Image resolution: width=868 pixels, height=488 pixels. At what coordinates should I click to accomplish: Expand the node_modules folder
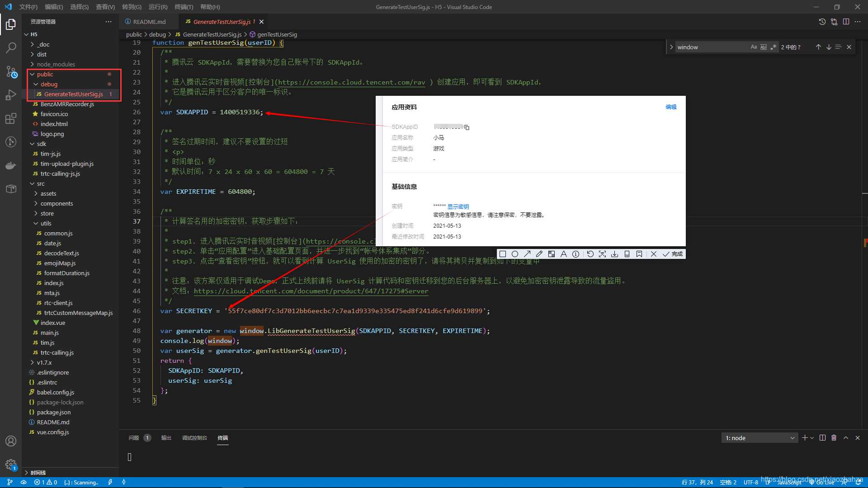coord(71,64)
